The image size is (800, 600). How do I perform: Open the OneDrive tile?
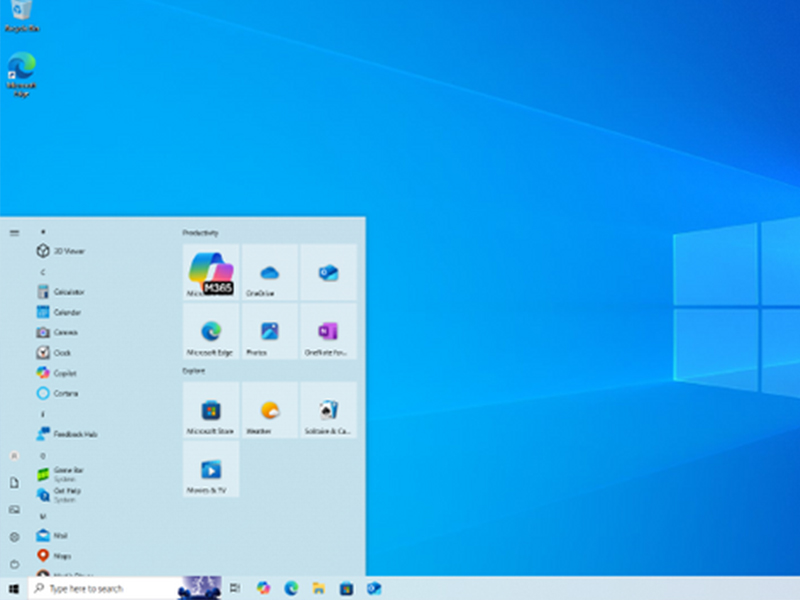(x=270, y=272)
